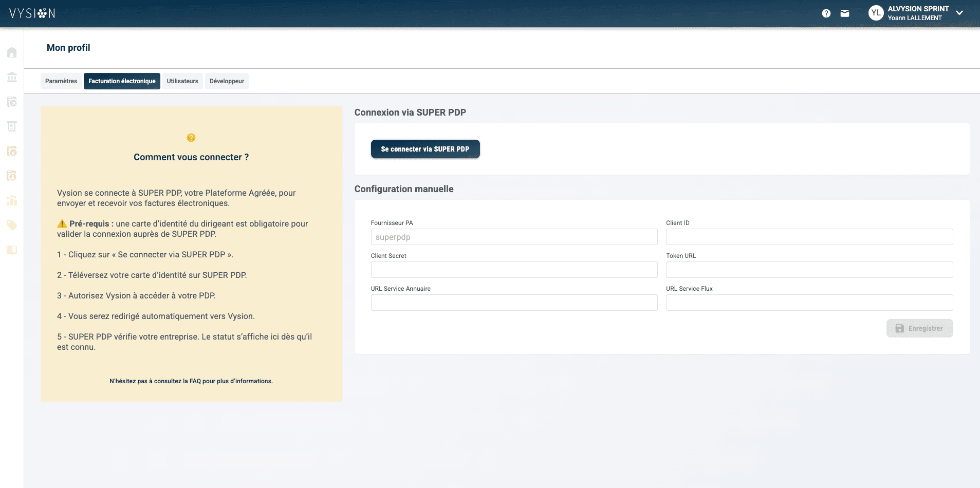The width and height of the screenshot is (980, 488).
Task: Click the Mon profil page title
Action: (x=68, y=48)
